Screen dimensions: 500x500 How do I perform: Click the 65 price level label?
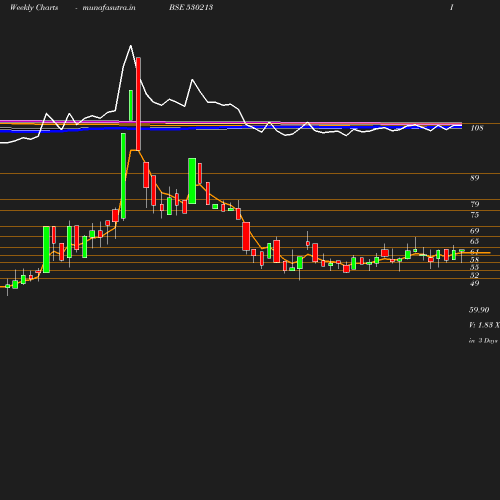click(x=475, y=241)
